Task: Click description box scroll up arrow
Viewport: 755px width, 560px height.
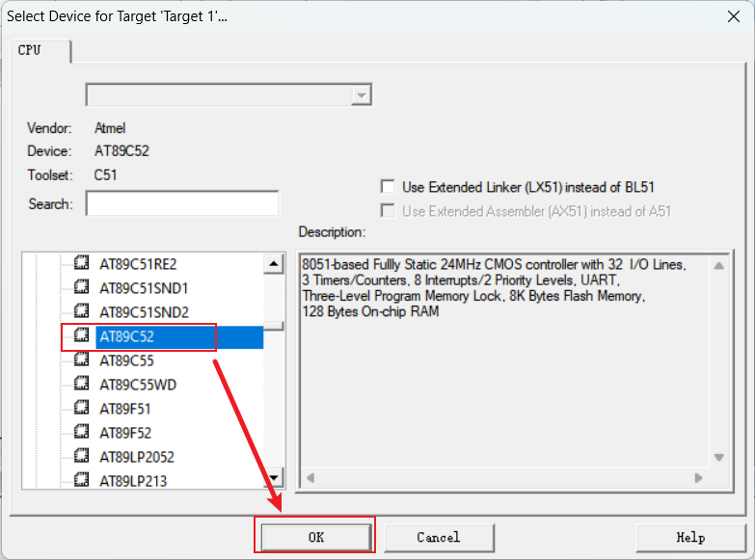Action: (x=719, y=265)
